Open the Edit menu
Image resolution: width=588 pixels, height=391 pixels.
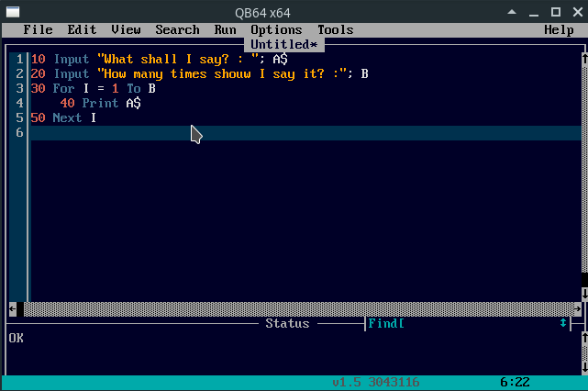(x=82, y=29)
